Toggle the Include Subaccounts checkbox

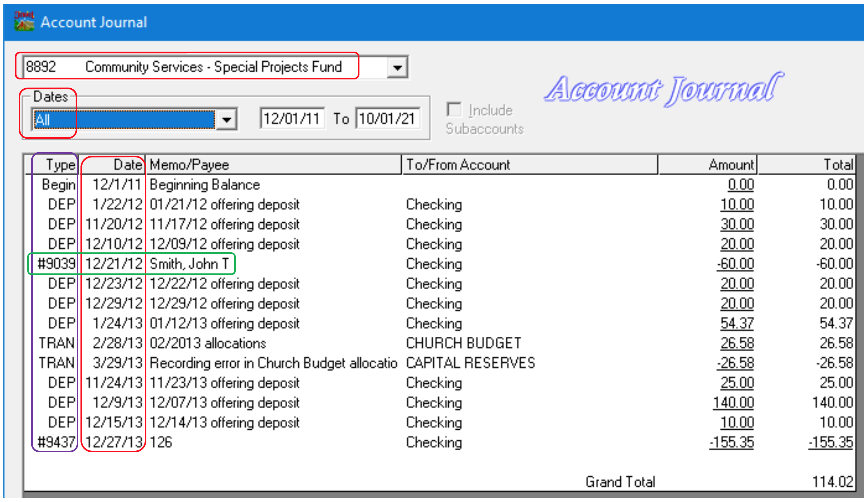454,110
